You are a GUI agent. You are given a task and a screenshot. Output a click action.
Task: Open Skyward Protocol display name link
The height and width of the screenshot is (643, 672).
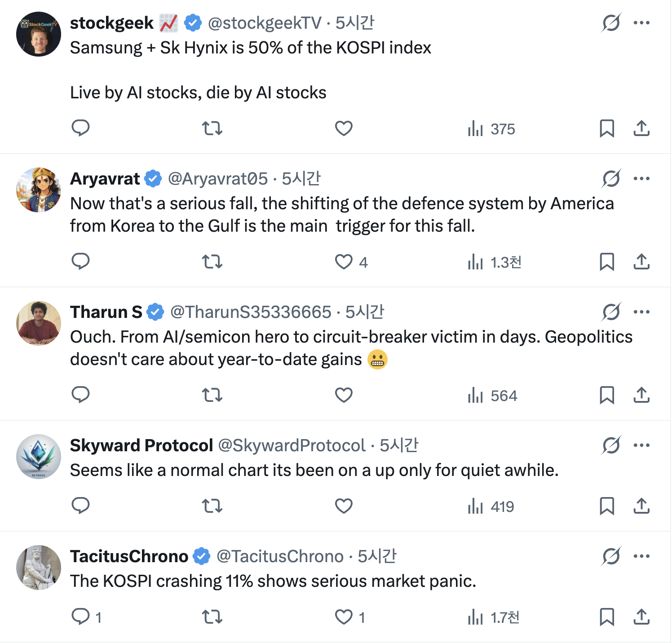click(x=141, y=445)
